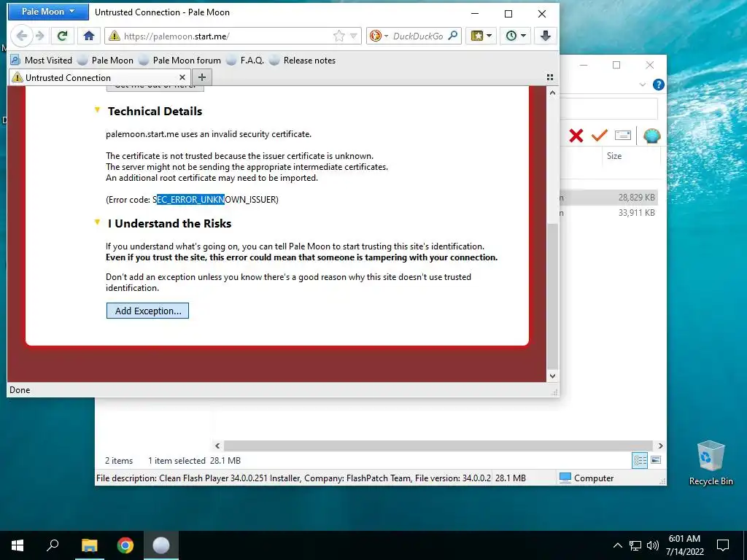
Task: Switch to details view in file window
Action: (x=639, y=460)
